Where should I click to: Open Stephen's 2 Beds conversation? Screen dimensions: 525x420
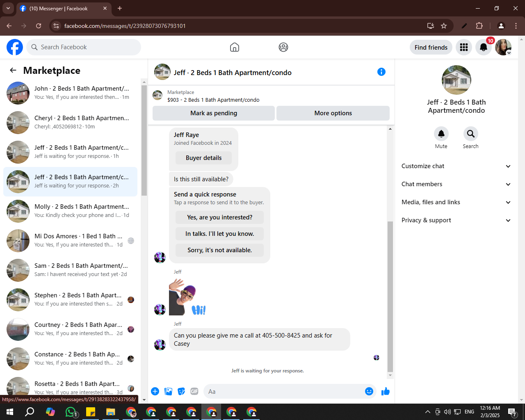coord(70,300)
